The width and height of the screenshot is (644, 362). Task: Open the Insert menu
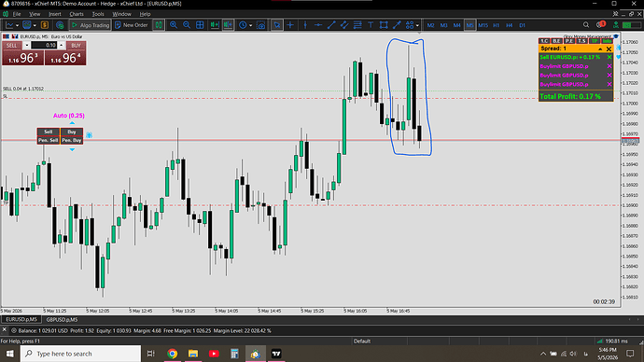pyautogui.click(x=55, y=14)
